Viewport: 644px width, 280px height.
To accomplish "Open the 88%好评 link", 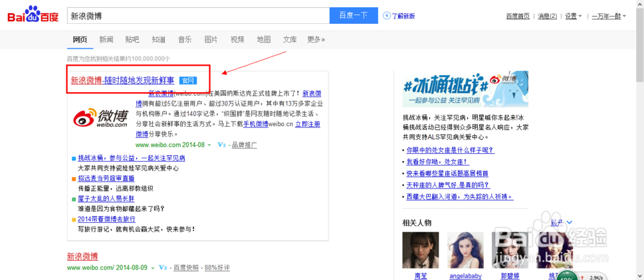I will pyautogui.click(x=217, y=268).
